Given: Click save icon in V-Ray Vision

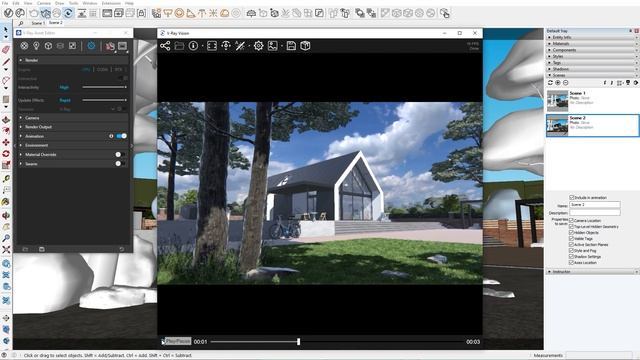Looking at the screenshot, I should [x=291, y=46].
